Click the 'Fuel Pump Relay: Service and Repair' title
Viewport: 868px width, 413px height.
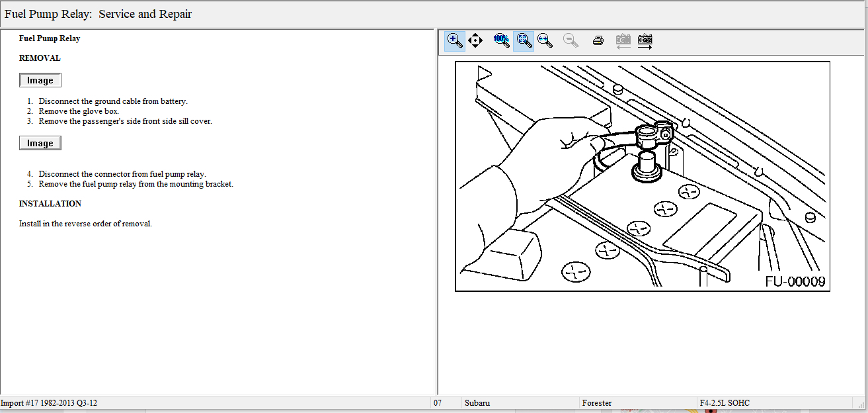click(x=98, y=14)
